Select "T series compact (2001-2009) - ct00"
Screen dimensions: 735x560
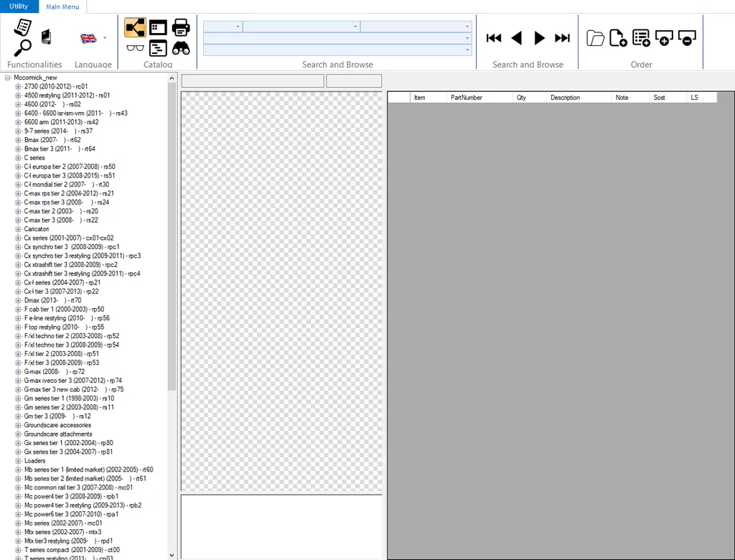point(72,550)
